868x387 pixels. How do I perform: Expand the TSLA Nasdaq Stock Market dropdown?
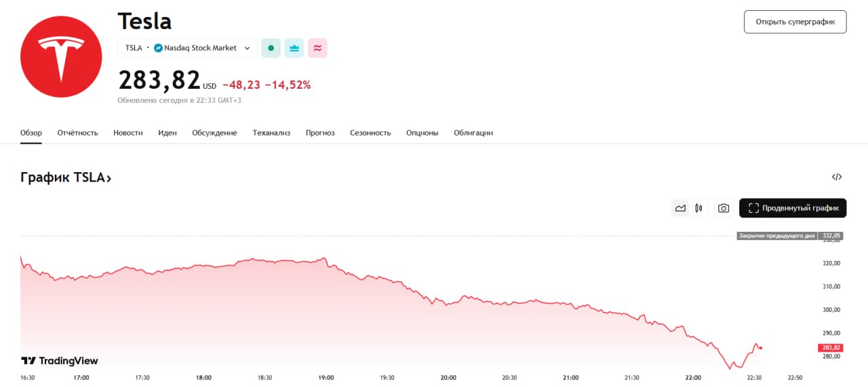[247, 48]
